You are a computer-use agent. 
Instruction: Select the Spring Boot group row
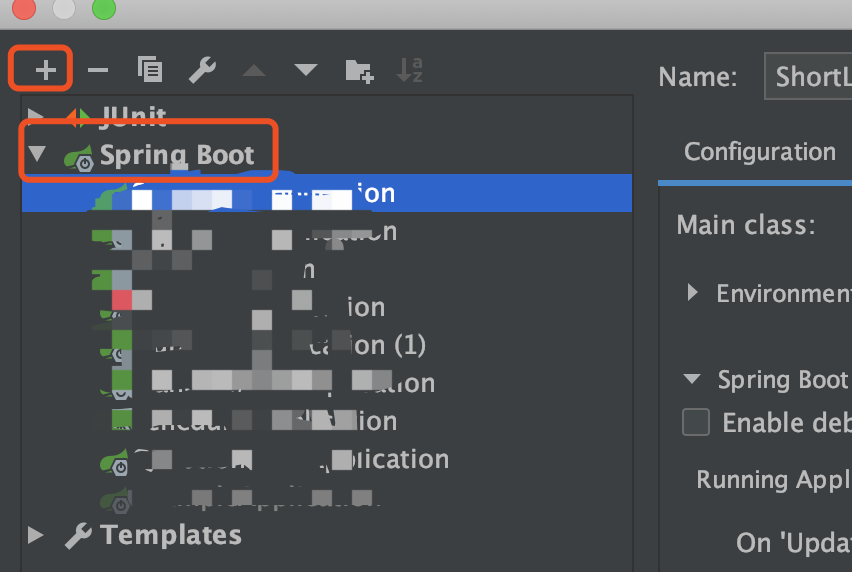[327, 155]
